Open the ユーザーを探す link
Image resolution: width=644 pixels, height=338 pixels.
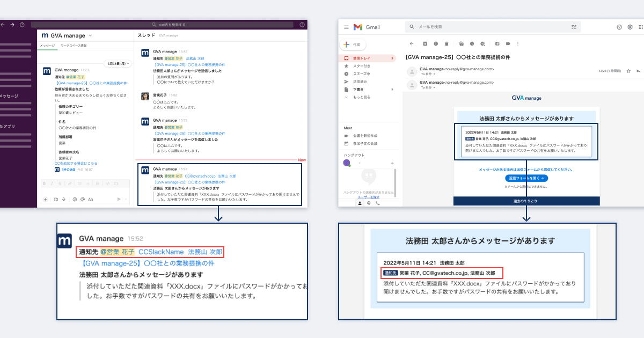tap(369, 197)
